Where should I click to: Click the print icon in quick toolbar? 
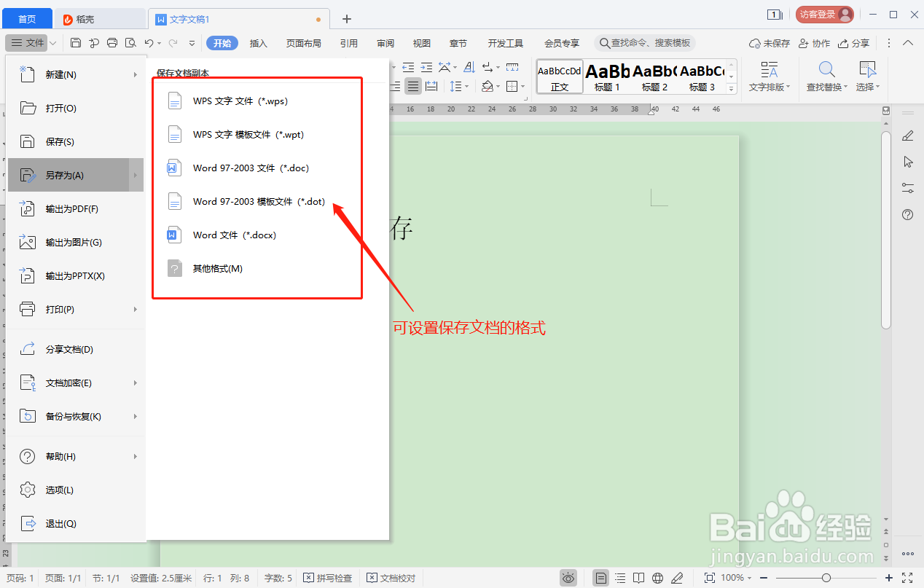pyautogui.click(x=112, y=43)
